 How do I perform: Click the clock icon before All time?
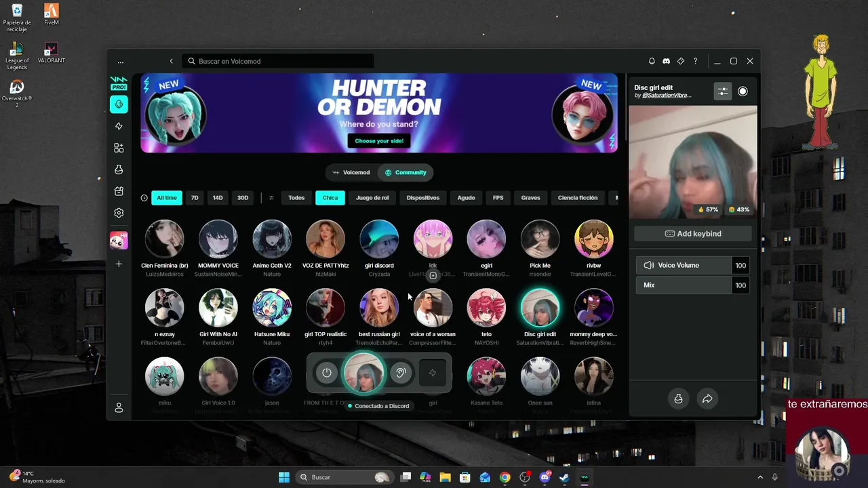click(x=144, y=198)
